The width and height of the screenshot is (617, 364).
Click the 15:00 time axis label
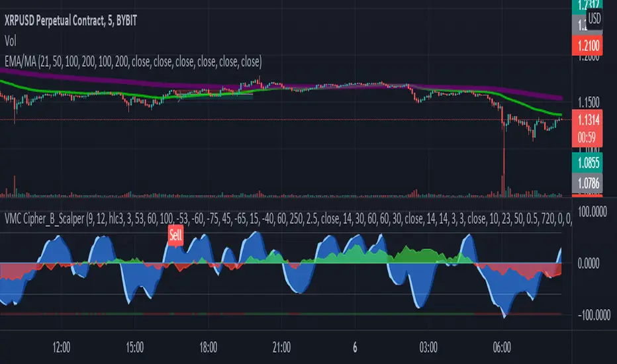pyautogui.click(x=134, y=347)
